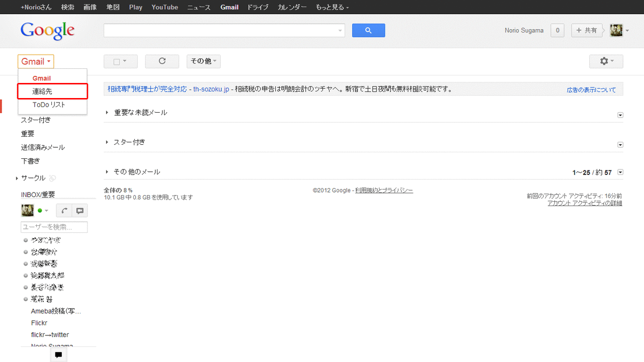Select ToDo リスト from the menu

click(52, 105)
